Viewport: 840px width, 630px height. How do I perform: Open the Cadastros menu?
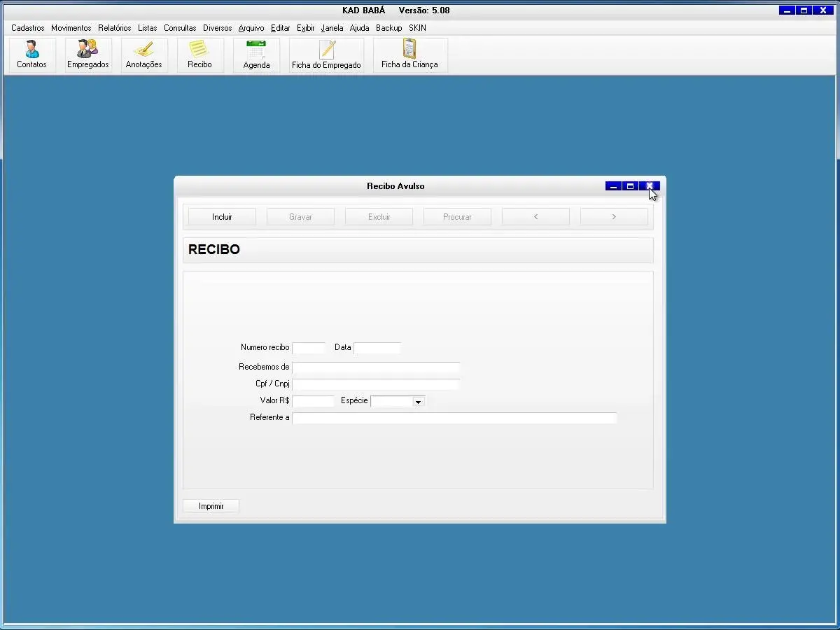click(x=27, y=28)
